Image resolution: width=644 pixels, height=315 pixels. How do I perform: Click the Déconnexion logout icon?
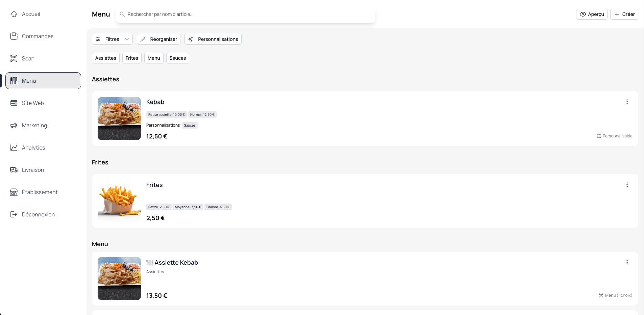pos(14,214)
